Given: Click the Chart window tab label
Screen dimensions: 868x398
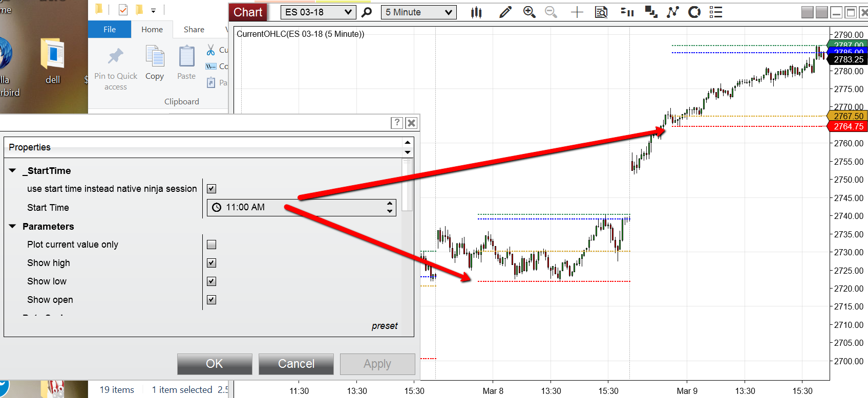Looking at the screenshot, I should pyautogui.click(x=248, y=12).
